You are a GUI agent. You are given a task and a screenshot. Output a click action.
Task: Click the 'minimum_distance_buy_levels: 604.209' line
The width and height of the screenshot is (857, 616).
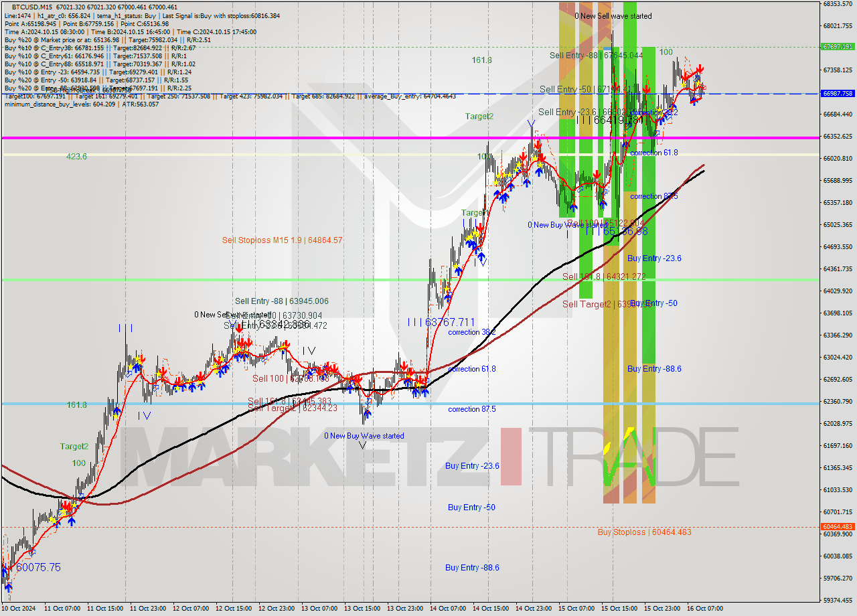pyautogui.click(x=82, y=104)
